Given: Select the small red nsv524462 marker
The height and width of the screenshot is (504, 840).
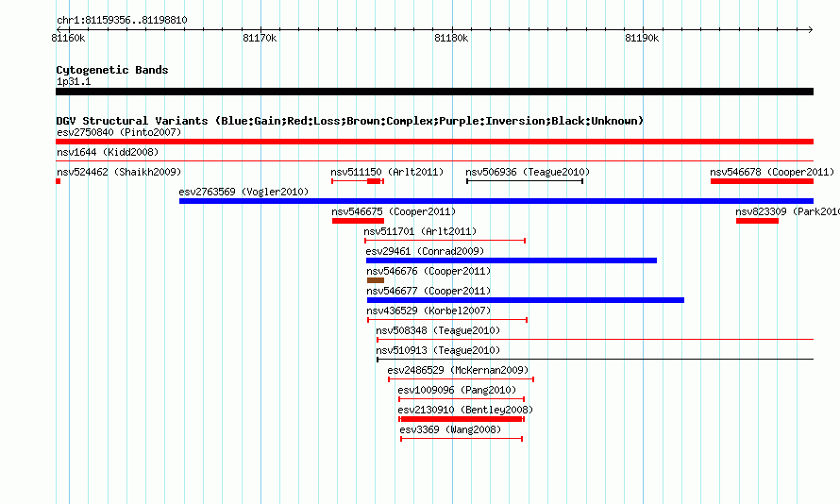Looking at the screenshot, I should (58, 181).
